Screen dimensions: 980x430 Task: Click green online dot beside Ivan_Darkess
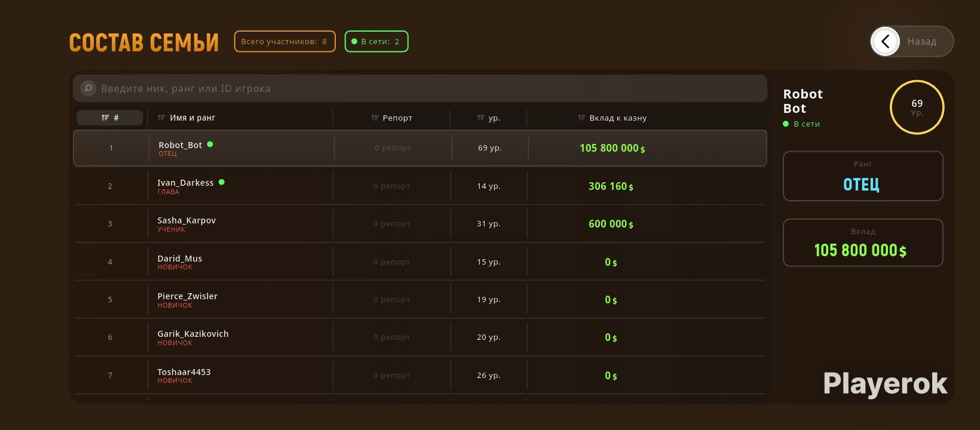point(222,182)
